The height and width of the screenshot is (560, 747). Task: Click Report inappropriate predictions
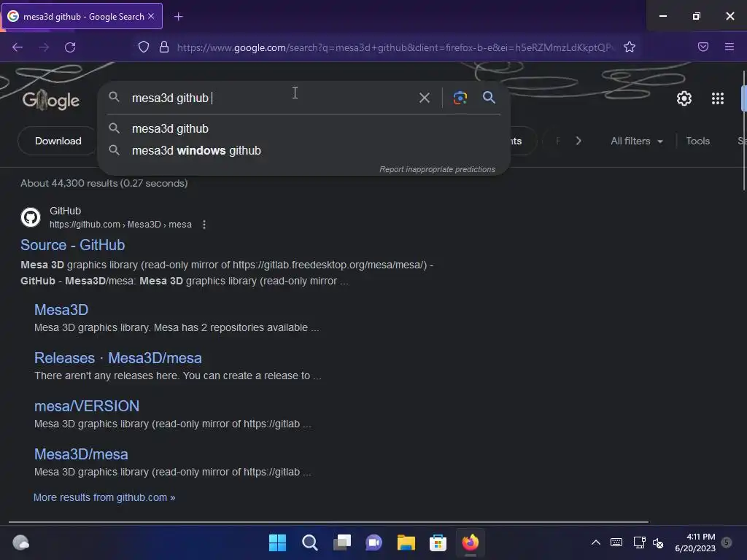437,169
